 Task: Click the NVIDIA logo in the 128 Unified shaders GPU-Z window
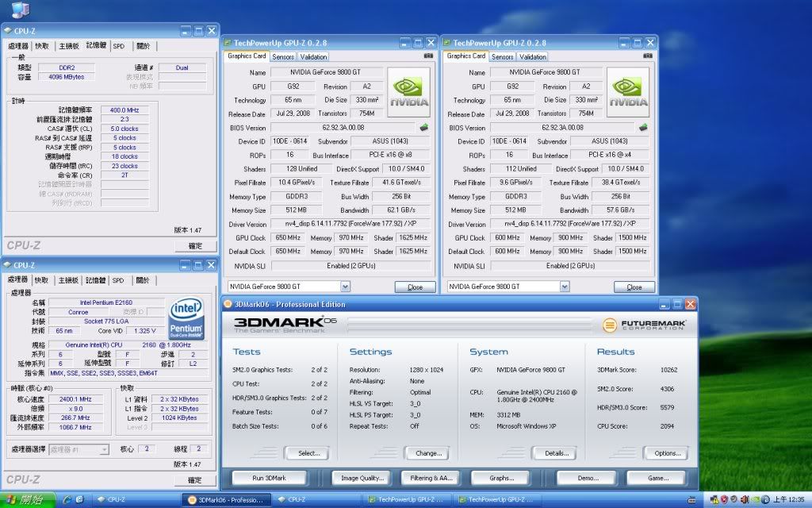(x=409, y=92)
